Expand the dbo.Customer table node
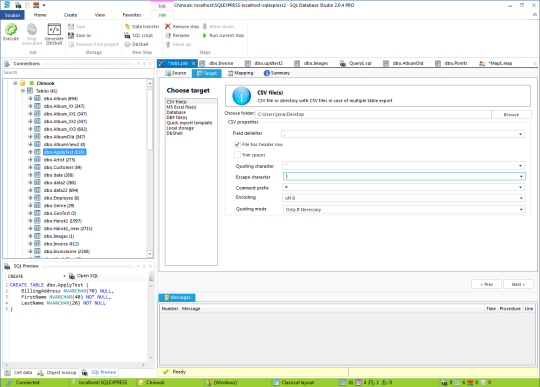This screenshot has width=540, height=387. [30, 167]
